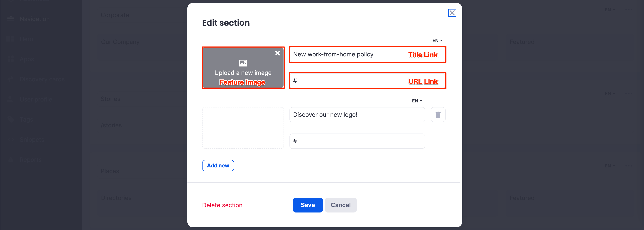Open the EN language dropdown above the work-from-home title
This screenshot has width=644, height=230.
[437, 41]
